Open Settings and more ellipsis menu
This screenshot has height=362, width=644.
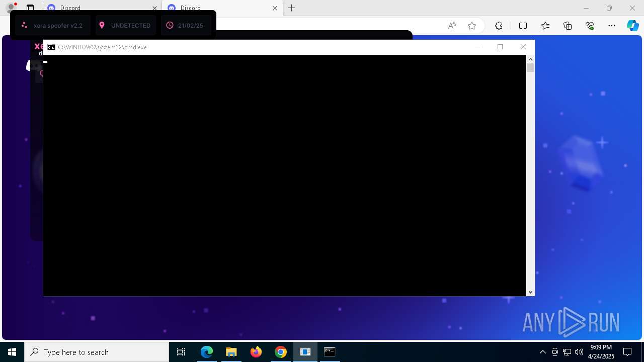point(612,26)
